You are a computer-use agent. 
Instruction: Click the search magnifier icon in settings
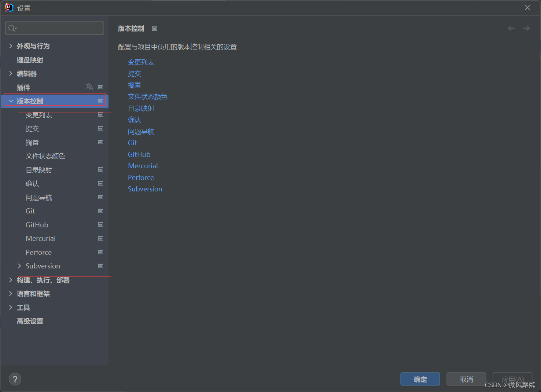pos(12,28)
